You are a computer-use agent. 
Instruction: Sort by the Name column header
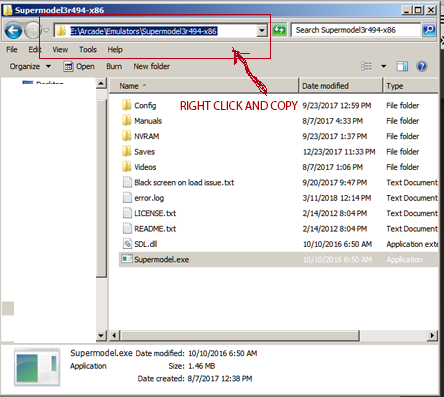point(204,86)
